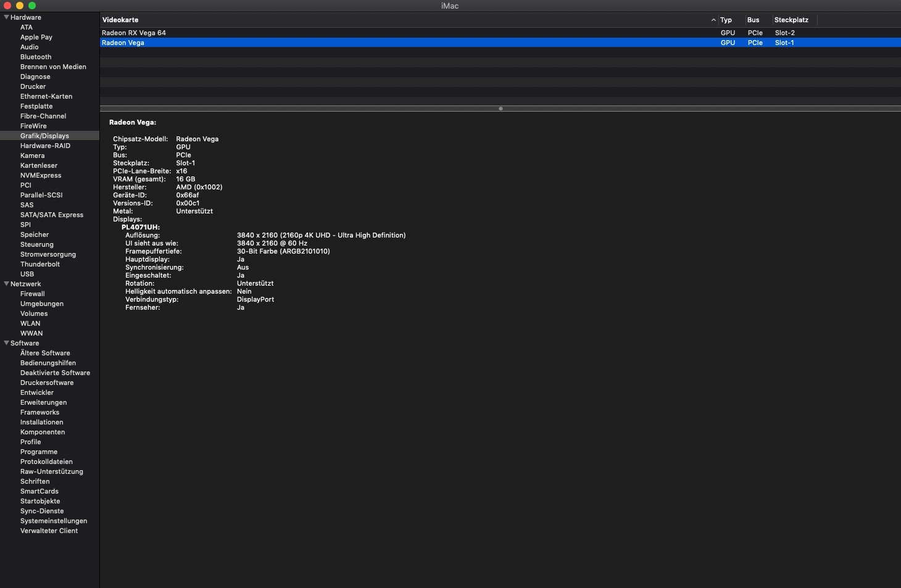Show WLAN network information
The width and height of the screenshot is (901, 588).
pos(30,323)
